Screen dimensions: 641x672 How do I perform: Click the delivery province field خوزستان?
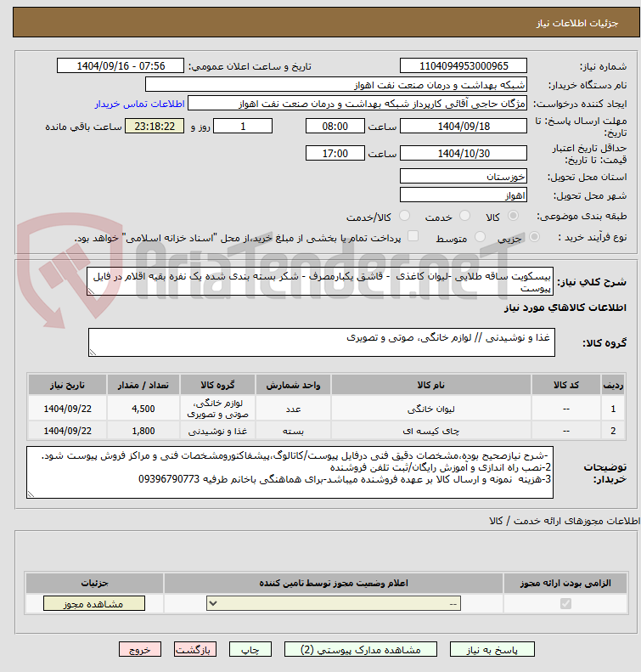[x=464, y=176]
